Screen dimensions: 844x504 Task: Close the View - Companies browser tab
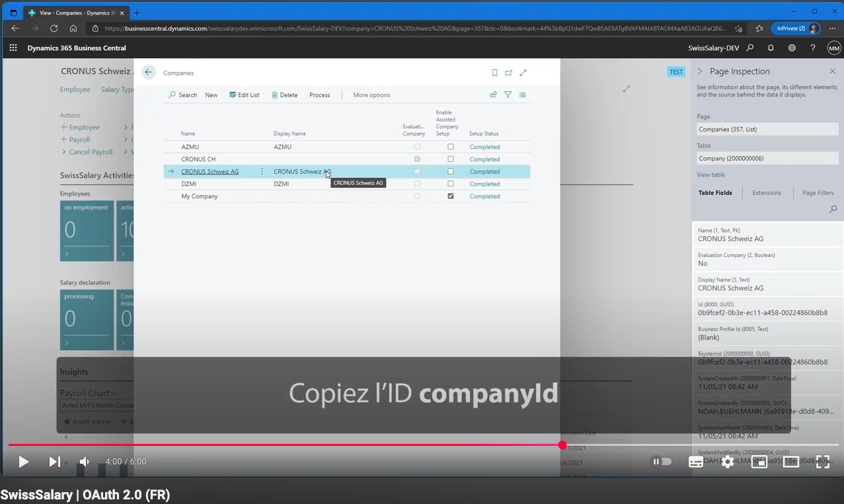(122, 13)
